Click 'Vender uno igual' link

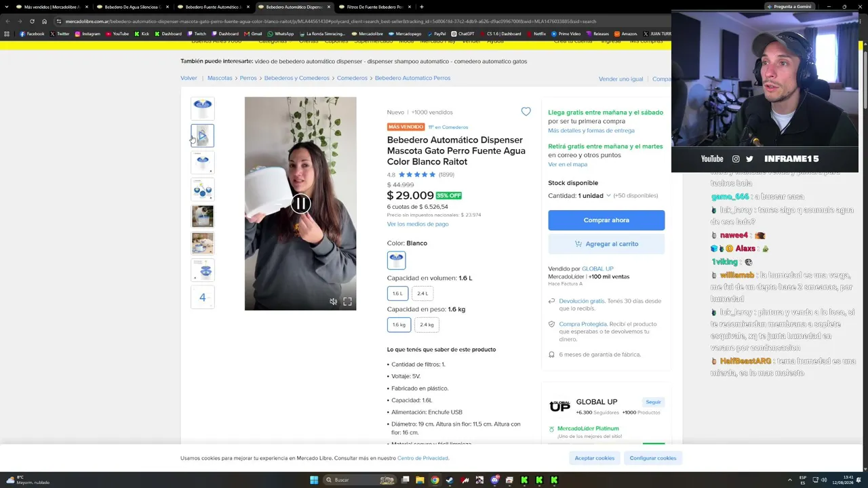coord(620,79)
